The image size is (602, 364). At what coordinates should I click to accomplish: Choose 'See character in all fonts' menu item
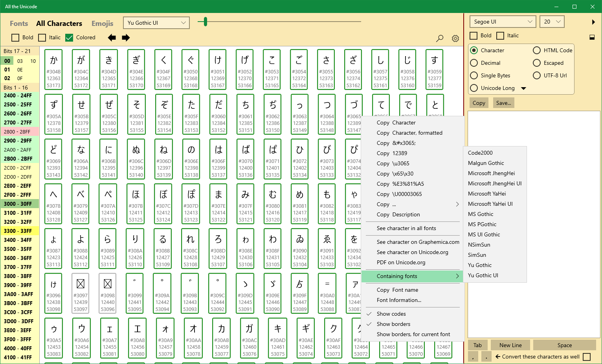(x=406, y=228)
